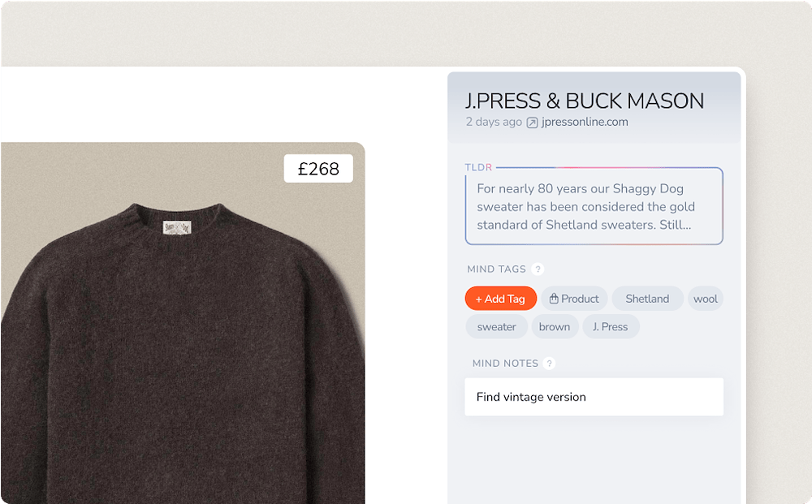Viewport: 812px width, 504px height.
Task: Click the J.PRESS & BUCK MASON title
Action: tap(585, 101)
